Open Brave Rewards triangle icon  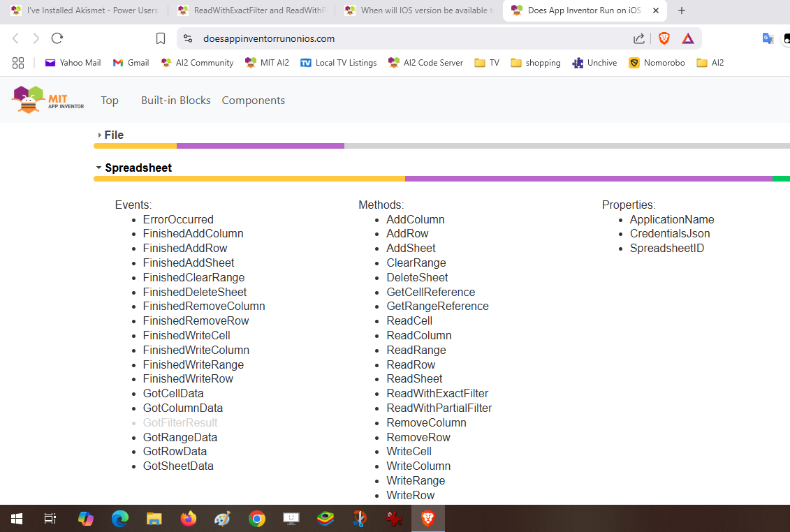tap(688, 38)
